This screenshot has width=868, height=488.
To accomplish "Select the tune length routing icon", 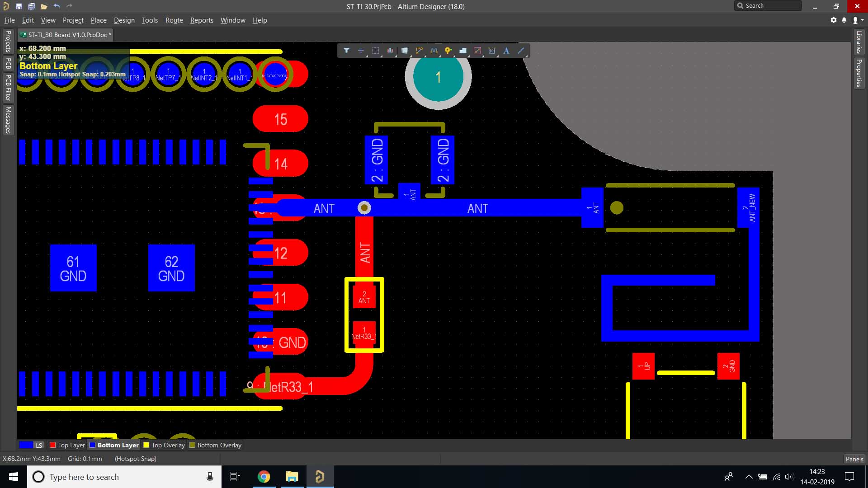I will point(434,51).
